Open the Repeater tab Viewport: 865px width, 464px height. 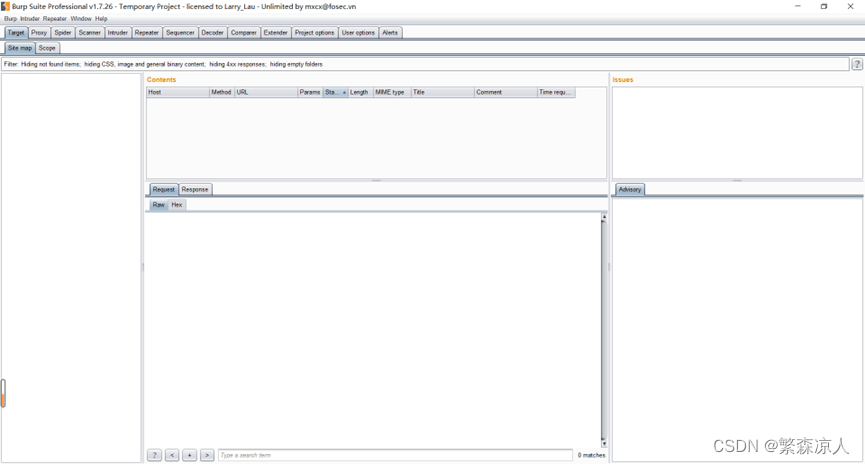click(147, 33)
